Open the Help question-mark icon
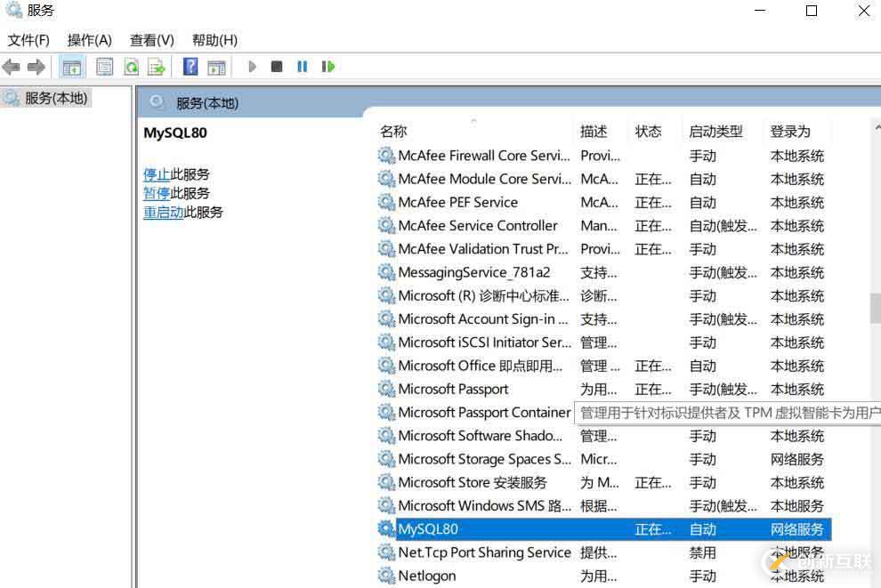Image resolution: width=881 pixels, height=588 pixels. coord(190,67)
